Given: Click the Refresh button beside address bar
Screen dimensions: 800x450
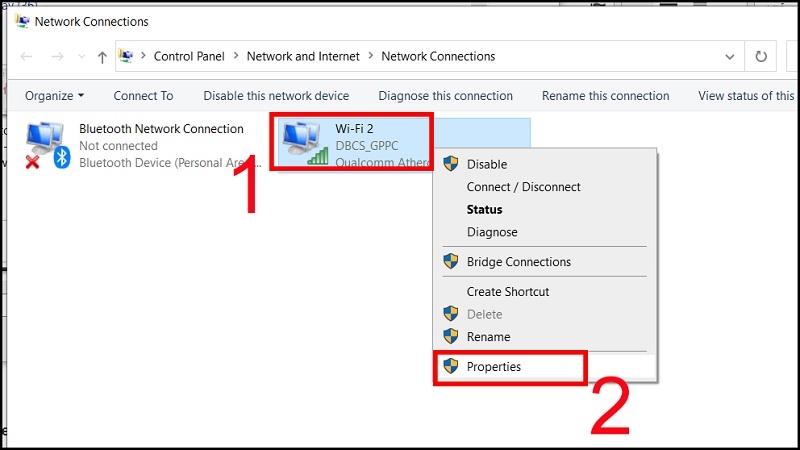Looking at the screenshot, I should pos(761,56).
